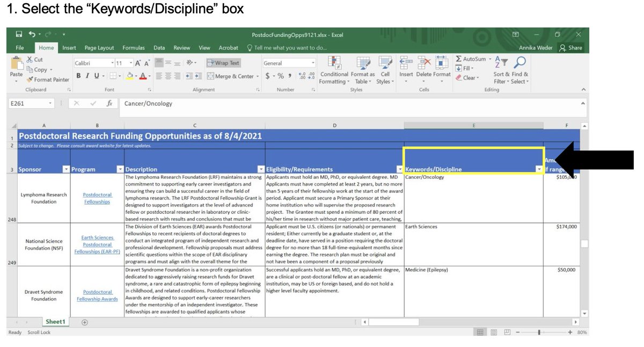The height and width of the screenshot is (347, 644).
Task: Toggle Bold formatting
Action: click(x=78, y=76)
